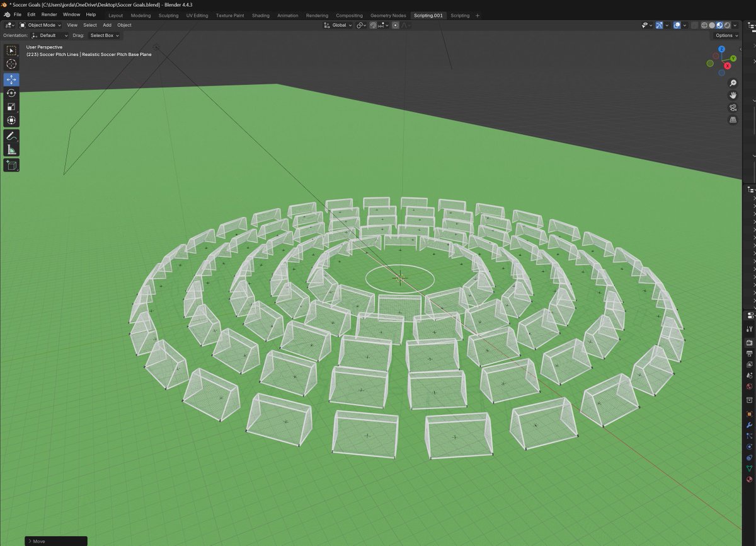Click the Zoom magnifier icon in viewport
This screenshot has height=546, width=756.
[733, 83]
